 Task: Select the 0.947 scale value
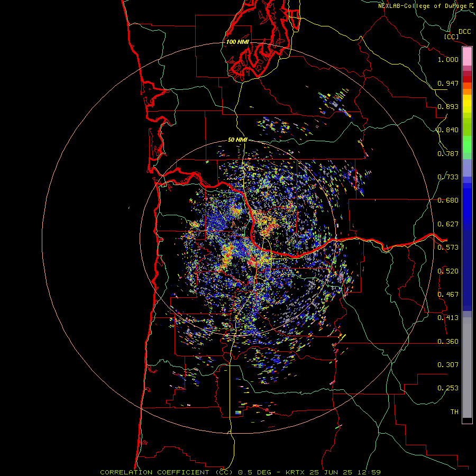click(448, 83)
